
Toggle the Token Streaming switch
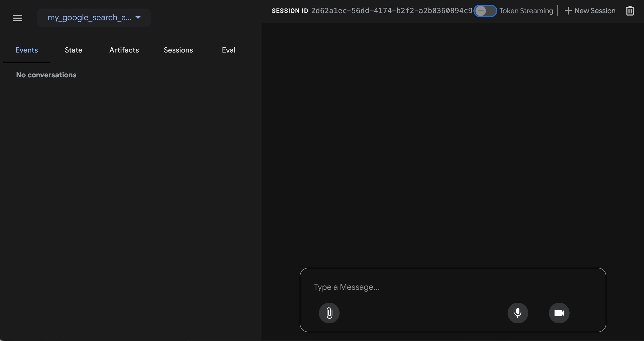(485, 11)
